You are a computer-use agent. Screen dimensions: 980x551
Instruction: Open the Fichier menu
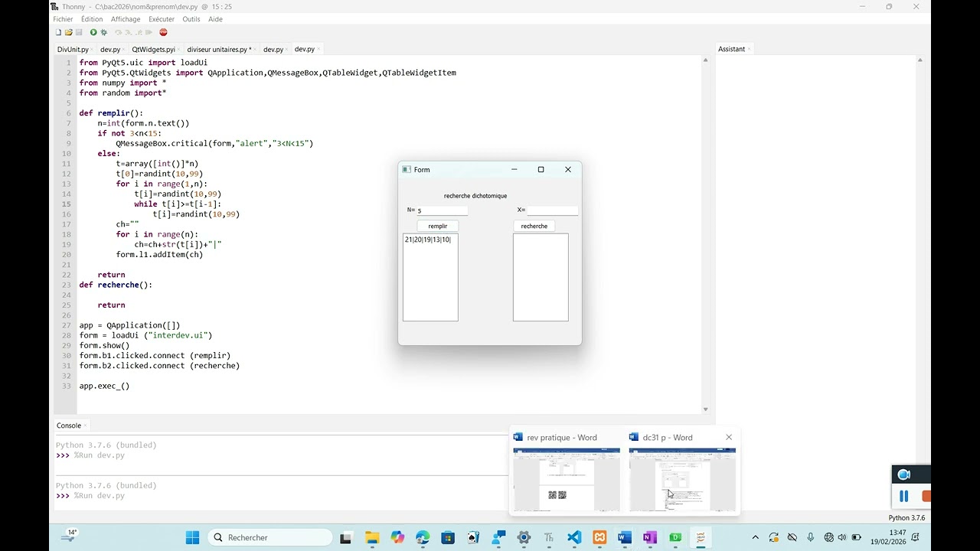pos(63,19)
